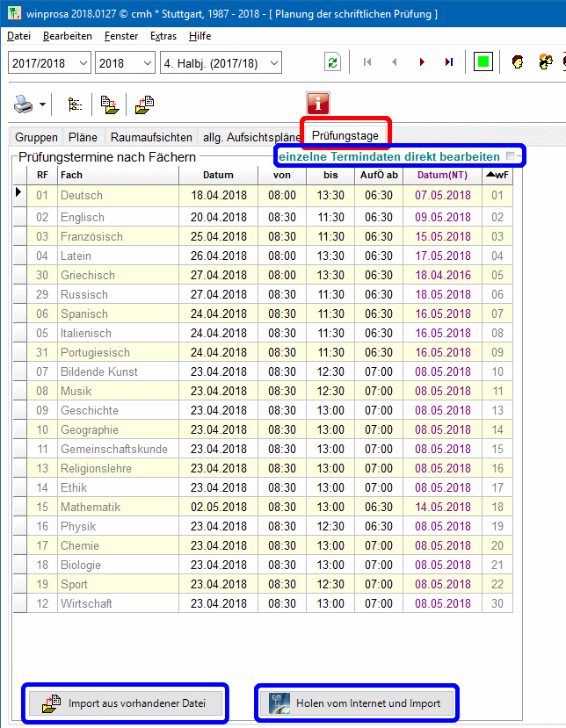Screen dimensions: 566x728
Task: Jump to the last record arrow
Action: (449, 62)
